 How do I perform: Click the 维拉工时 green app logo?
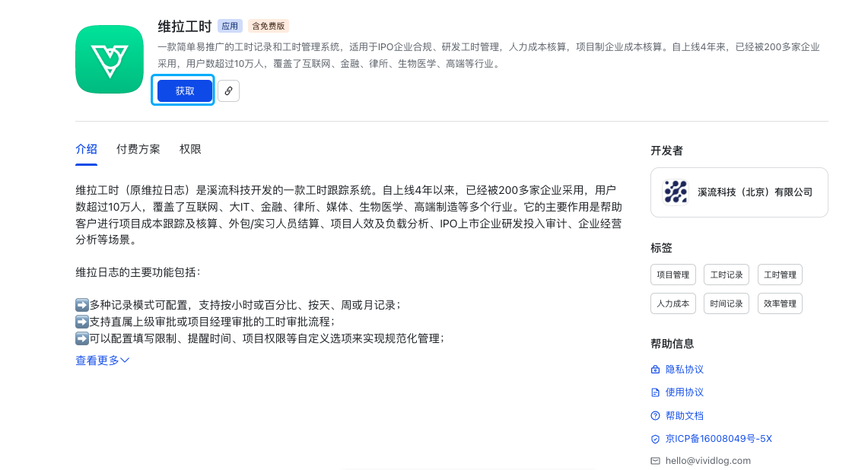click(x=110, y=59)
